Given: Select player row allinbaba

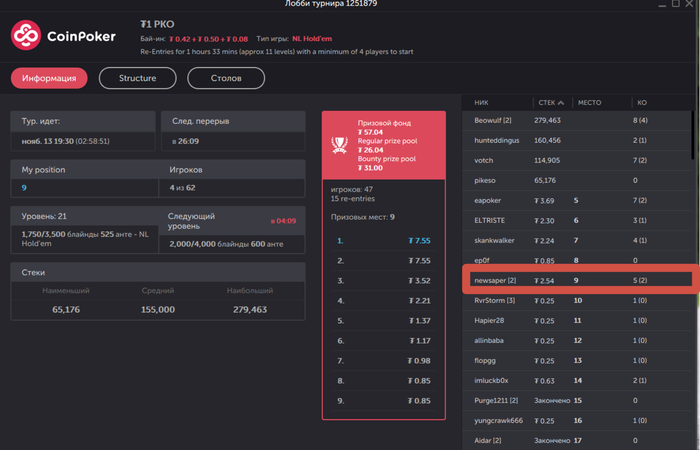Looking at the screenshot, I should (x=577, y=341).
